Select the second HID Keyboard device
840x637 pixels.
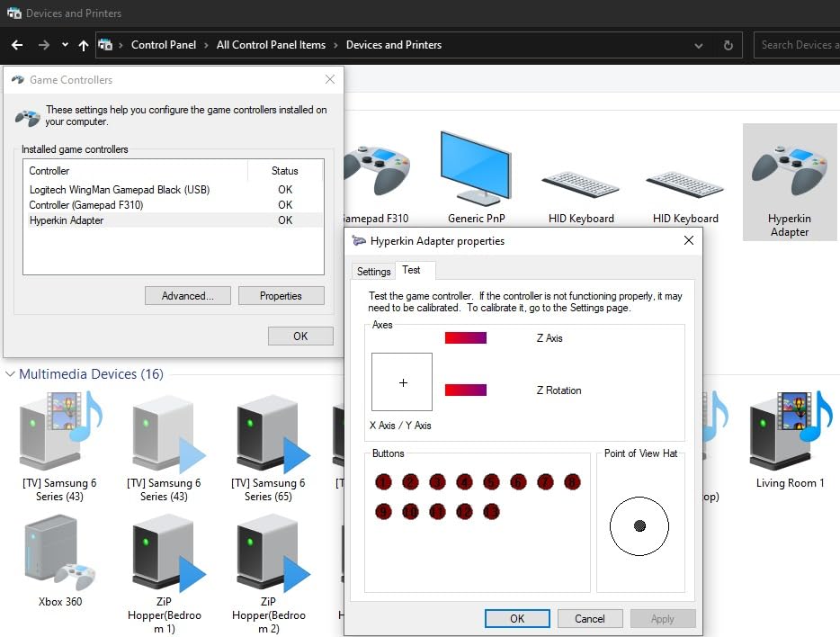684,184
